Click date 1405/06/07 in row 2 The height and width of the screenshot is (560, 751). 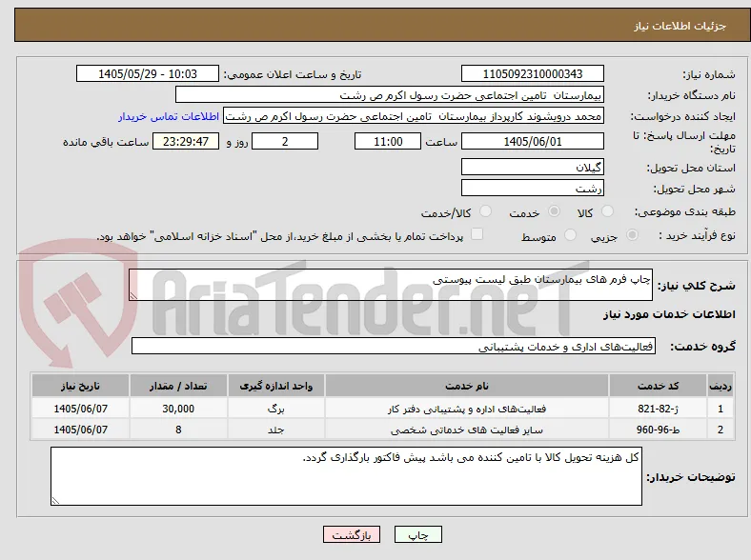[x=80, y=430]
